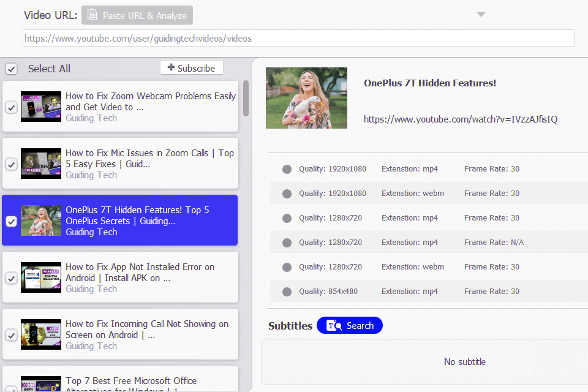588x392 pixels.
Task: Open Fix Mic Issues video thumbnail
Action: (41, 164)
